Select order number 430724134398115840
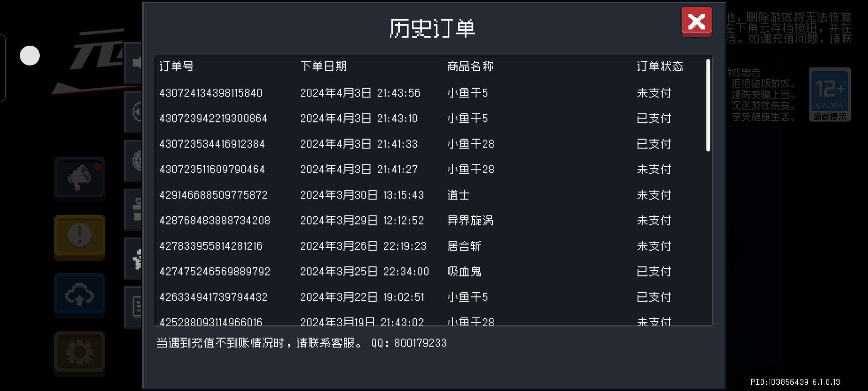Viewport: 868px width, 391px height. click(x=211, y=93)
